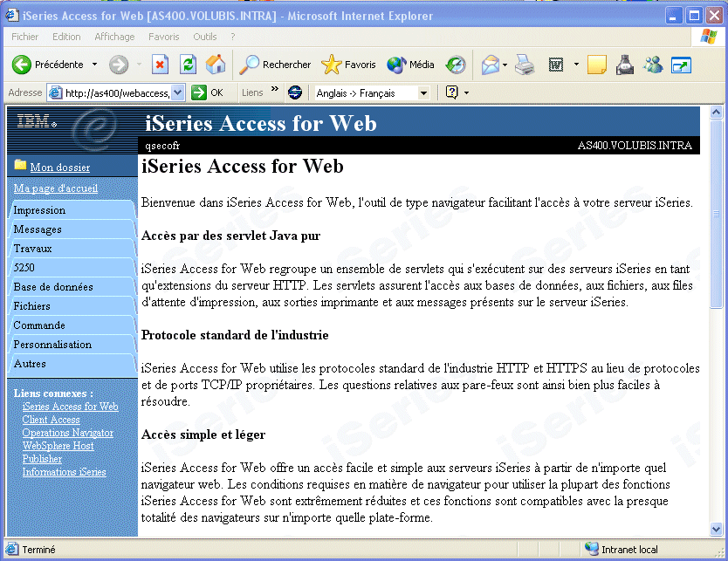Screen dimensions: 728x561
Task: Follow the Client Access link
Action: pos(52,420)
